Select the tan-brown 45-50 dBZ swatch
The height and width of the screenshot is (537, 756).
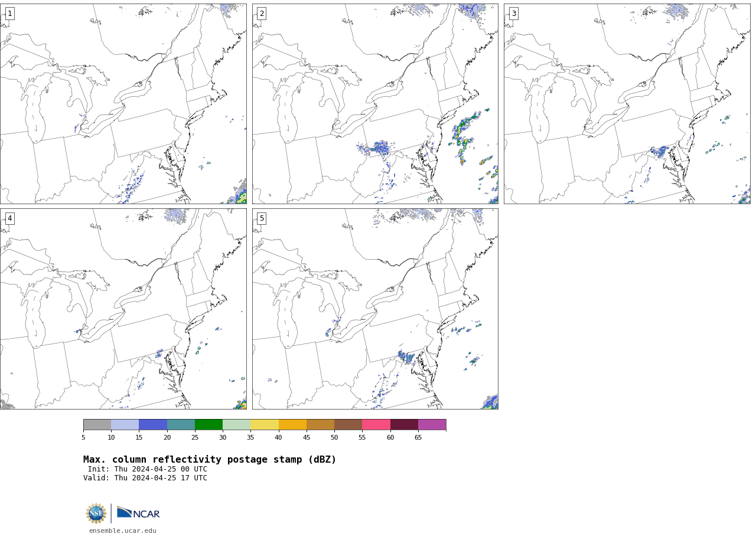pyautogui.click(x=320, y=425)
